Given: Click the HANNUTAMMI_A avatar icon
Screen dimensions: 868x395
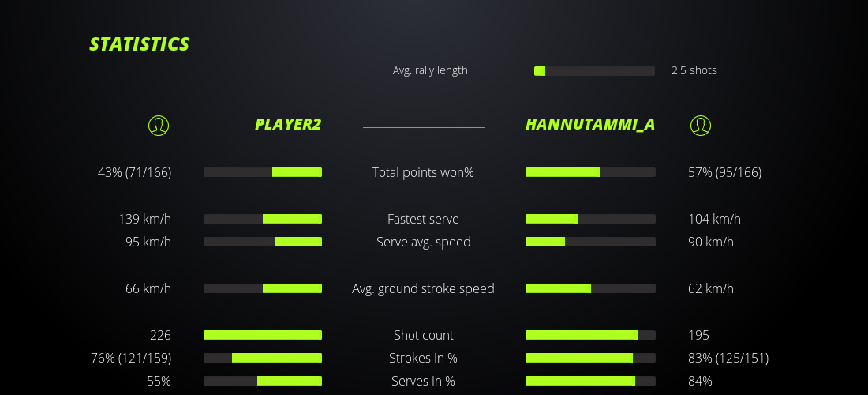Looking at the screenshot, I should pyautogui.click(x=700, y=125).
